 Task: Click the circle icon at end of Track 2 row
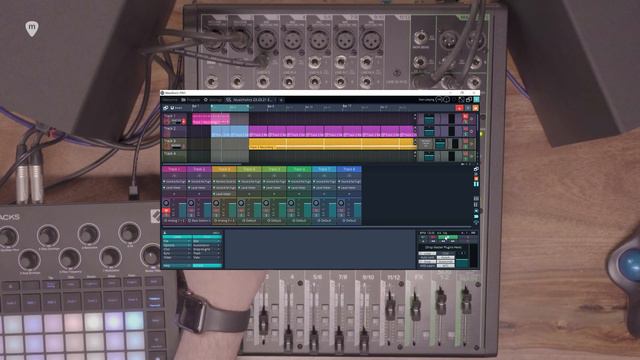[471, 131]
